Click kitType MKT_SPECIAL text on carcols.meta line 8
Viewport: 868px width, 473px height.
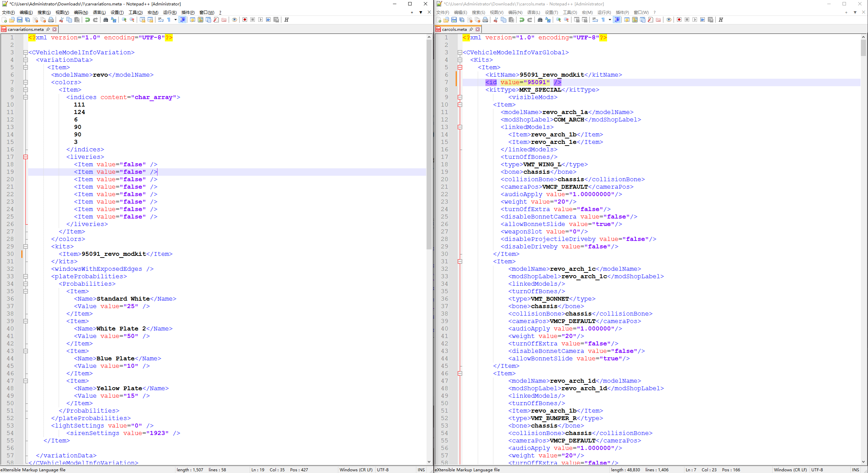(540, 90)
